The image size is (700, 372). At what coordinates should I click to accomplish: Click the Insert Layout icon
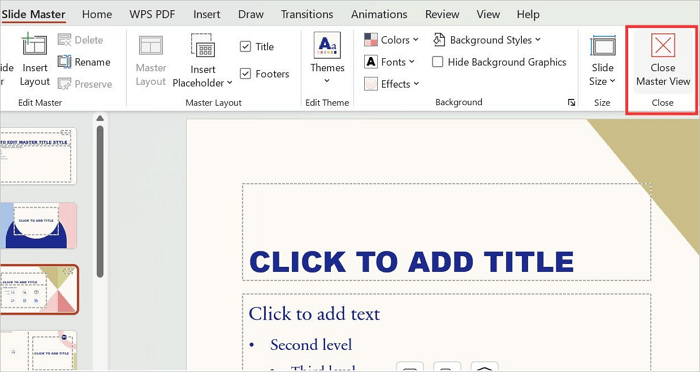pyautogui.click(x=34, y=45)
